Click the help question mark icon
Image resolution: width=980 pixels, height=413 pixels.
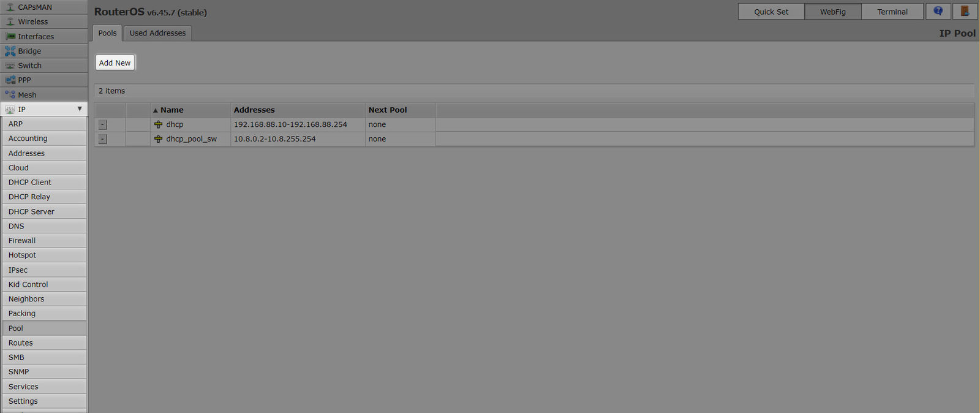point(938,11)
